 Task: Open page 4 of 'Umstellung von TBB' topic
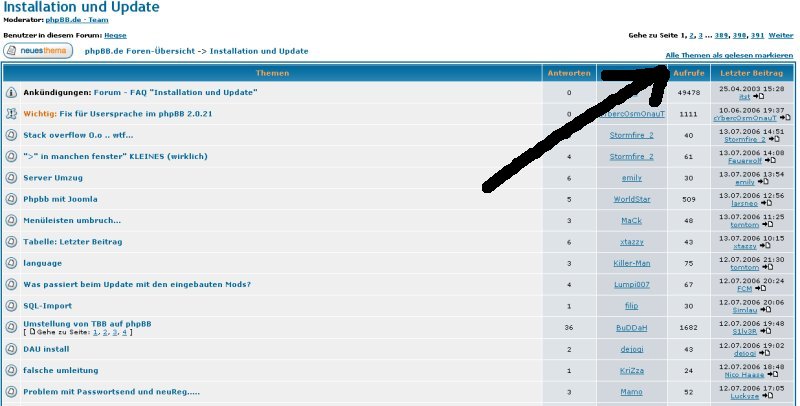click(x=126, y=332)
